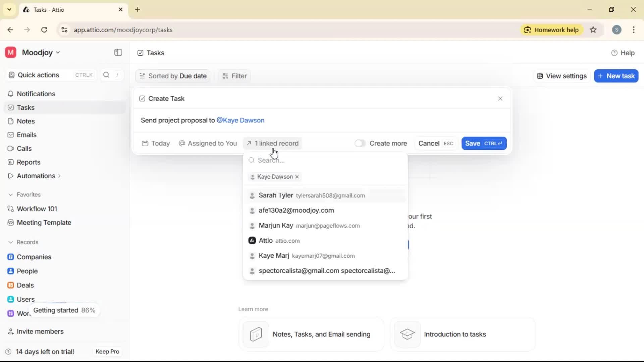Open the Calls section
The height and width of the screenshot is (362, 644).
[x=24, y=148]
